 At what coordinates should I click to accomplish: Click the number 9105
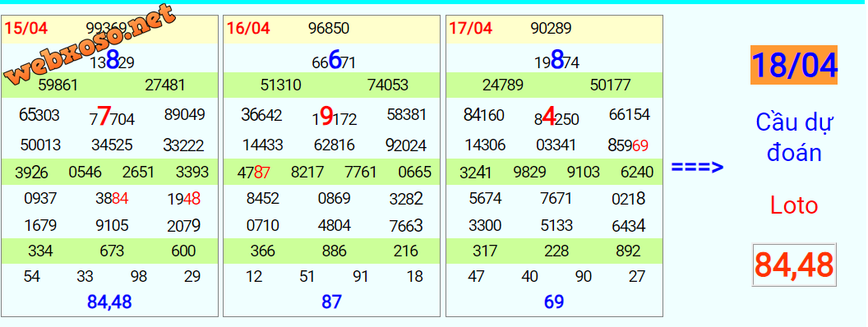(x=112, y=226)
